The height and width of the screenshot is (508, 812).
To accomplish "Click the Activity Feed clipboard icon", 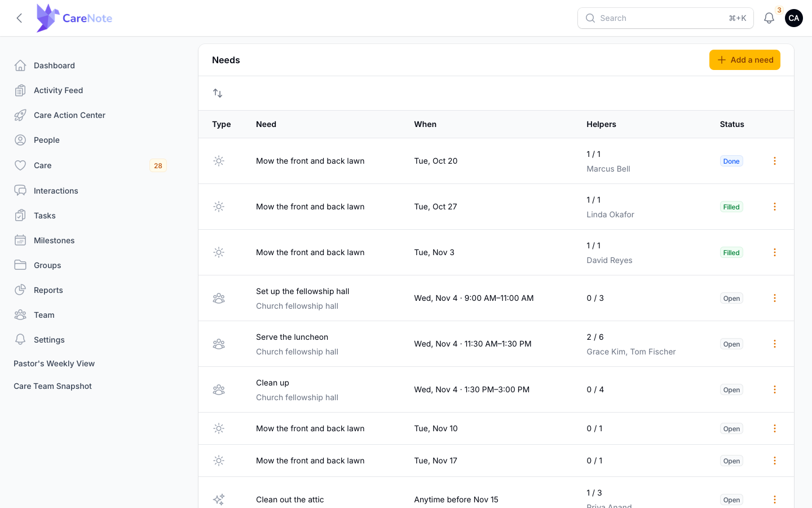I will coord(20,90).
